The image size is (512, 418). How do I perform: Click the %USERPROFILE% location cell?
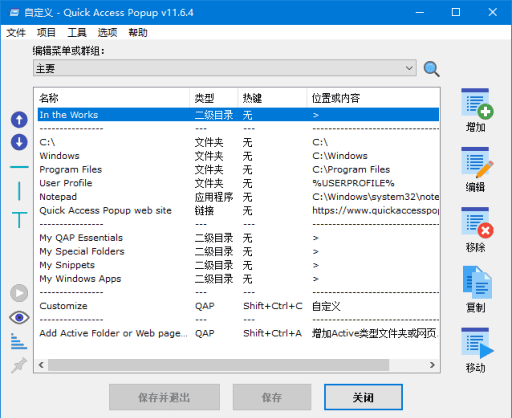(x=353, y=183)
